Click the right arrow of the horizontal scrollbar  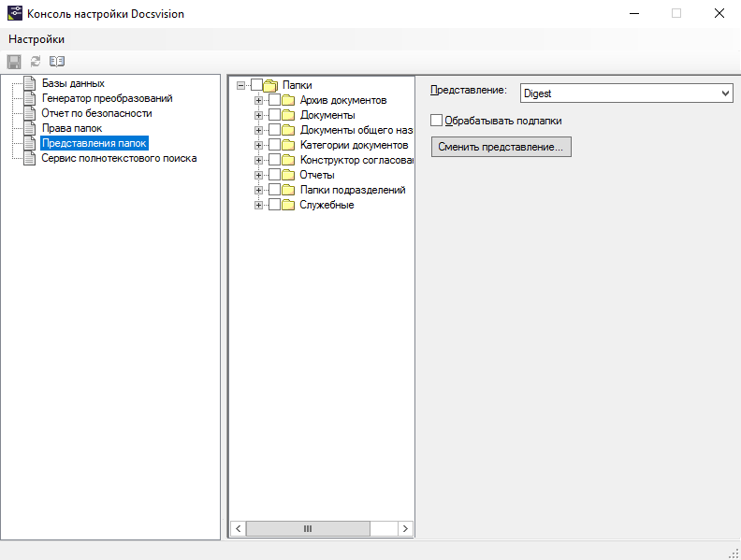[405, 528]
